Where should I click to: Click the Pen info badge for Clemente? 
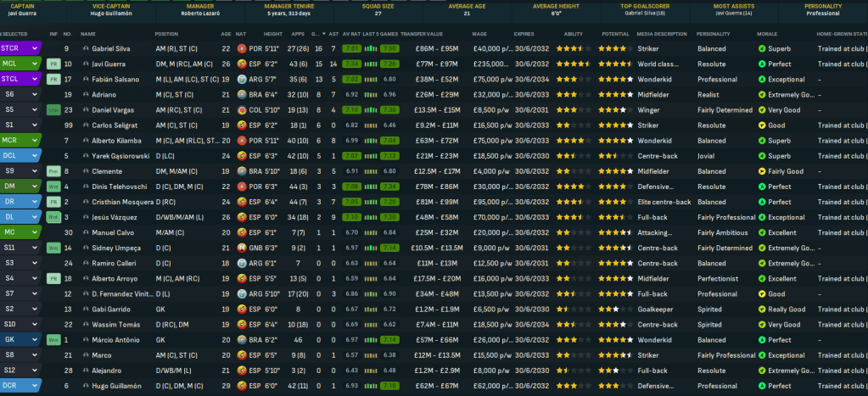pyautogui.click(x=53, y=171)
